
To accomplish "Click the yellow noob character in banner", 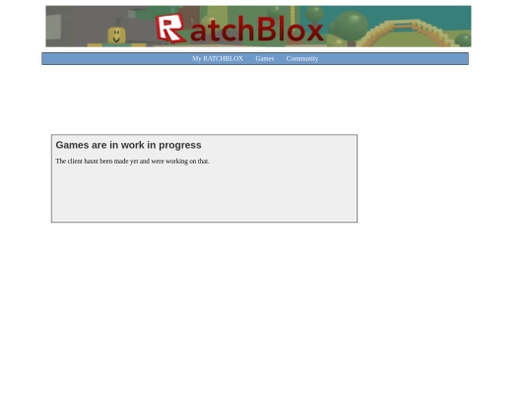I will pos(116,35).
